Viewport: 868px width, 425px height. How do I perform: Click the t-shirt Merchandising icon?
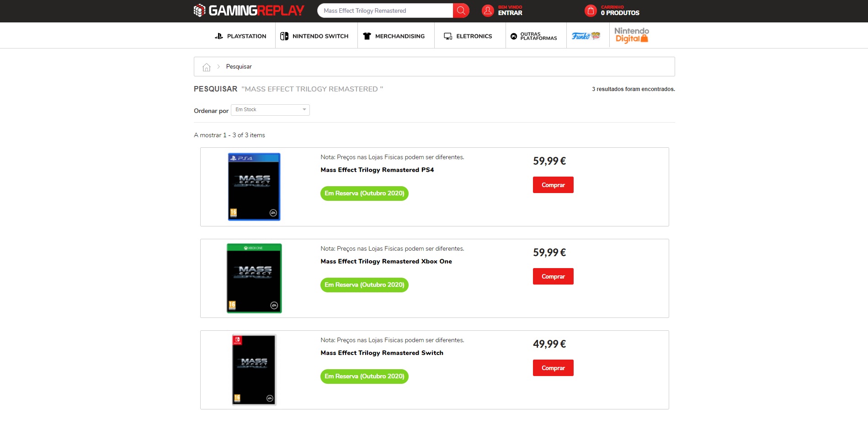click(367, 36)
